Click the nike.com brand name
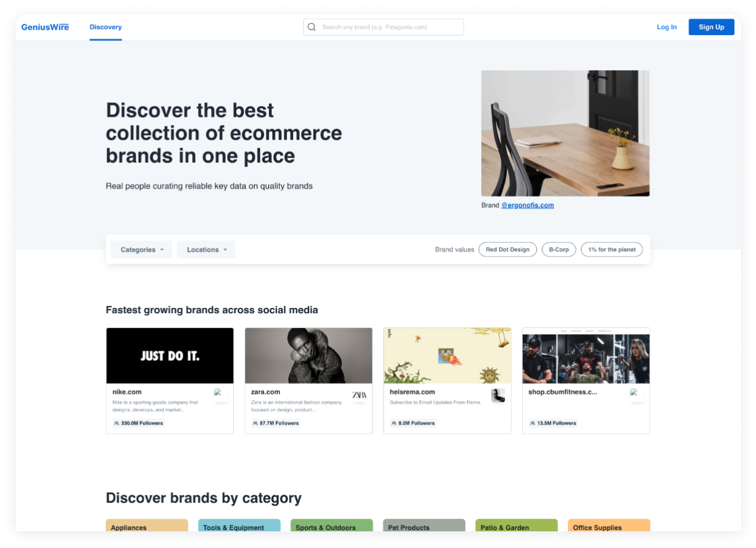Screen dimensions: 756x548 pyautogui.click(x=127, y=392)
